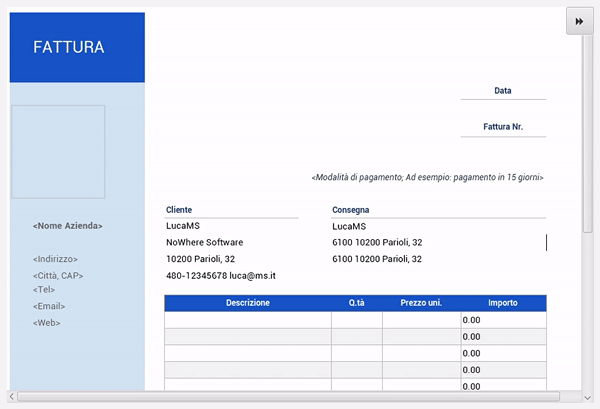The image size is (600, 409).
Task: Click third row Q.tà cell
Action: (x=357, y=353)
